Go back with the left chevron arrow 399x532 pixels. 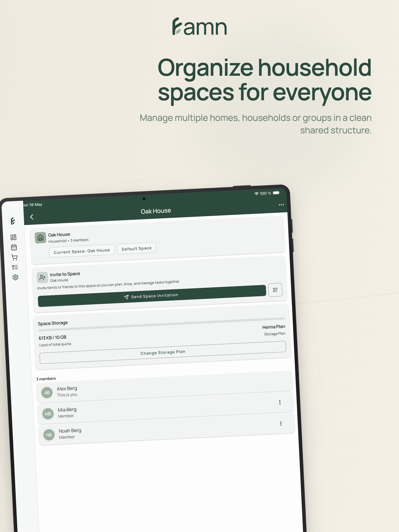click(x=32, y=217)
